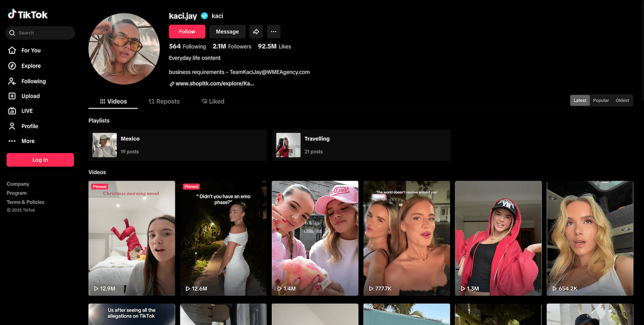Open the Liked tab

coord(213,101)
